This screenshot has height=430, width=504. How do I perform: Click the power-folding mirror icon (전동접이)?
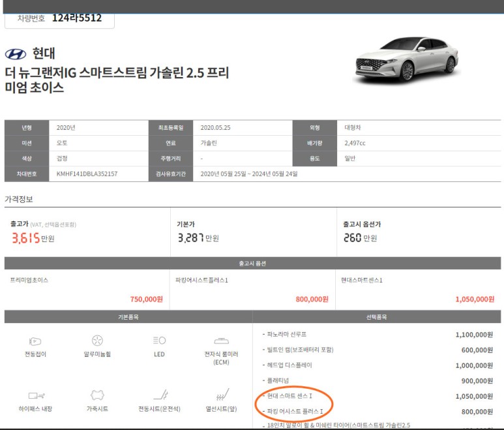click(35, 341)
